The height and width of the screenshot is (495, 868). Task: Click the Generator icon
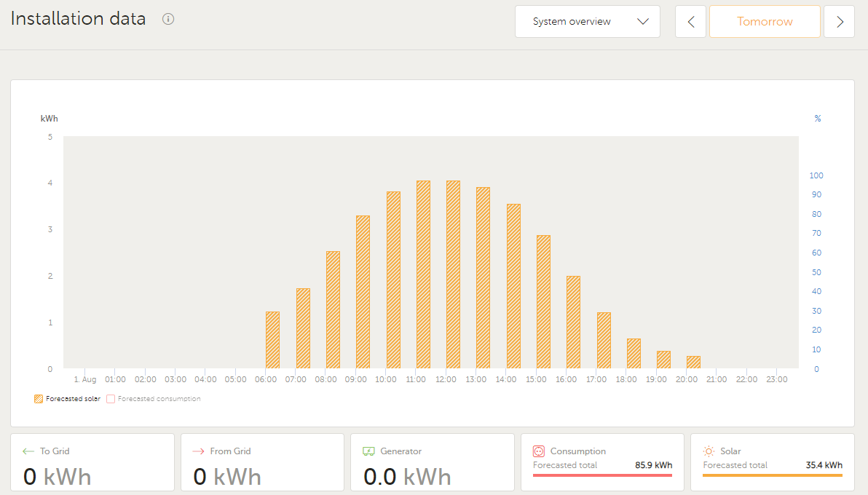click(x=368, y=451)
